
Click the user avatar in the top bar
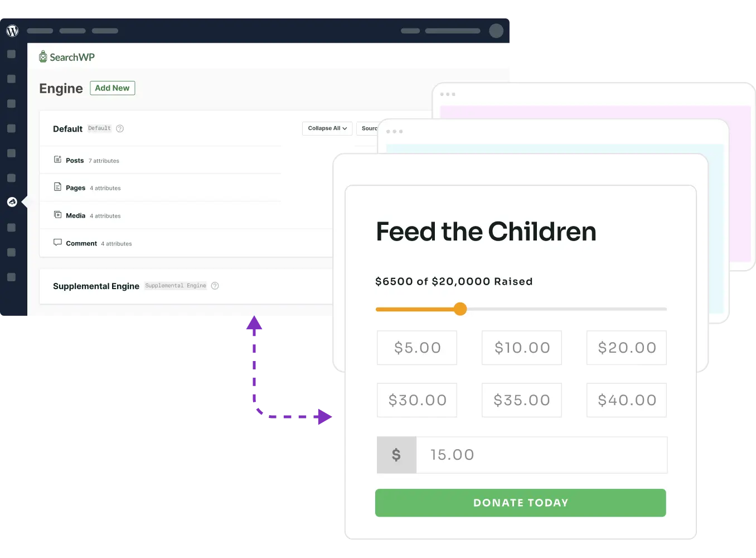point(496,31)
